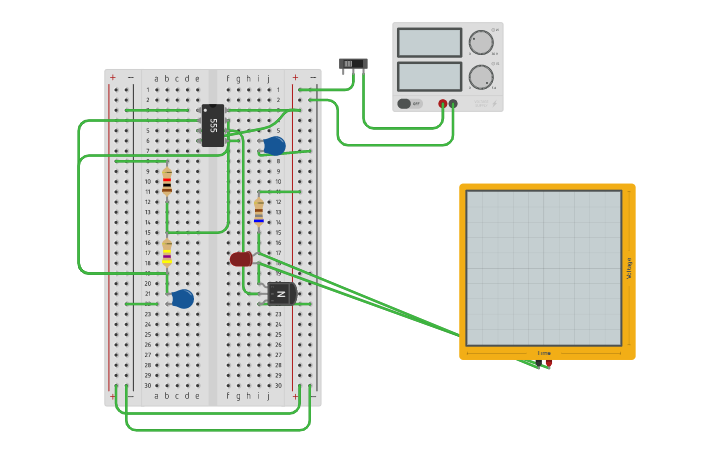Click the oscilloscope Time axis label
This screenshot has height=453, width=725.
[544, 353]
